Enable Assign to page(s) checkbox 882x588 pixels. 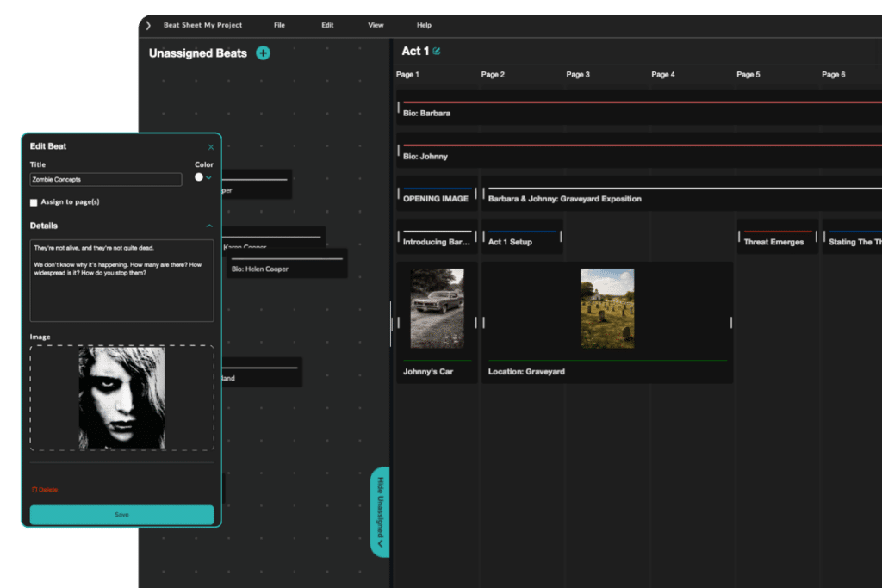point(34,202)
